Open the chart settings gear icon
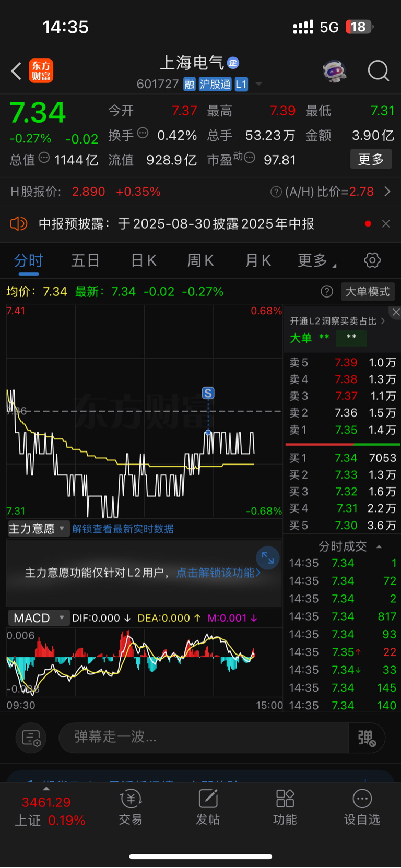This screenshot has width=401, height=868. (372, 260)
